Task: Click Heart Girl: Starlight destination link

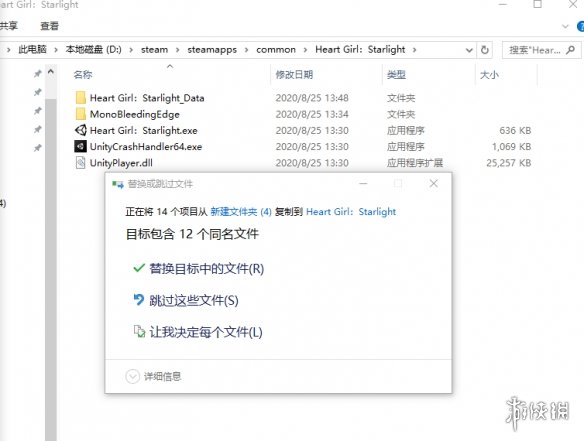Action: (351, 212)
